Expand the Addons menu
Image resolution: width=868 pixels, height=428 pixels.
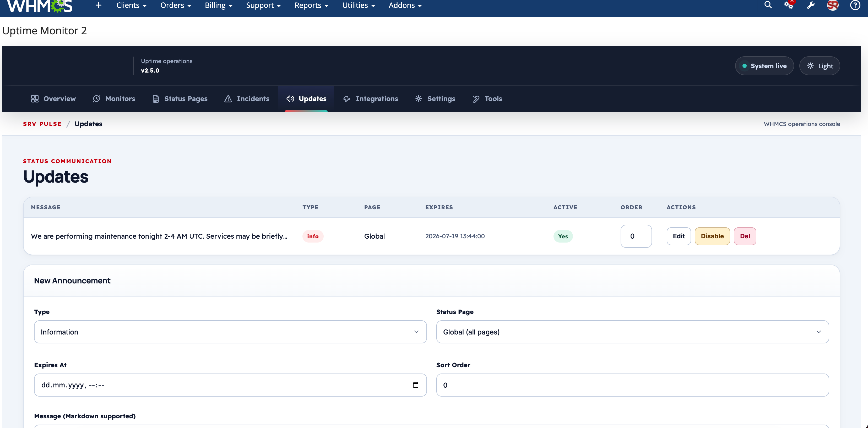click(x=405, y=6)
